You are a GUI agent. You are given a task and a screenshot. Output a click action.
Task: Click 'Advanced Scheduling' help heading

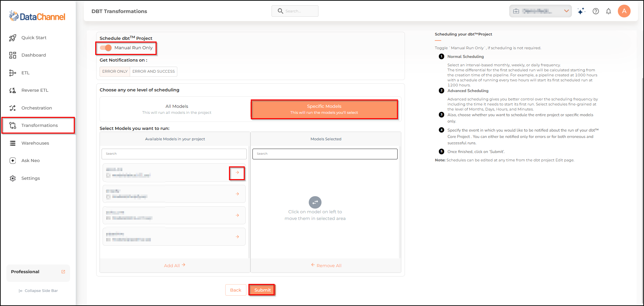click(468, 91)
